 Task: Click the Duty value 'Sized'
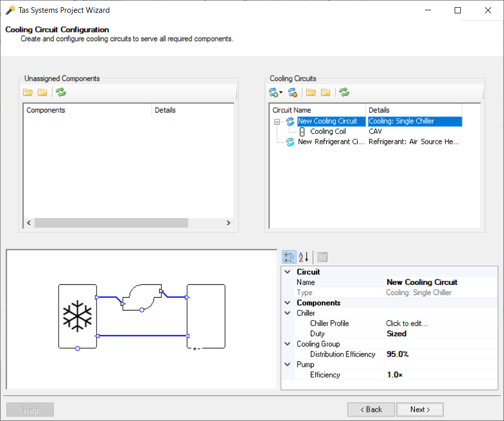point(441,334)
